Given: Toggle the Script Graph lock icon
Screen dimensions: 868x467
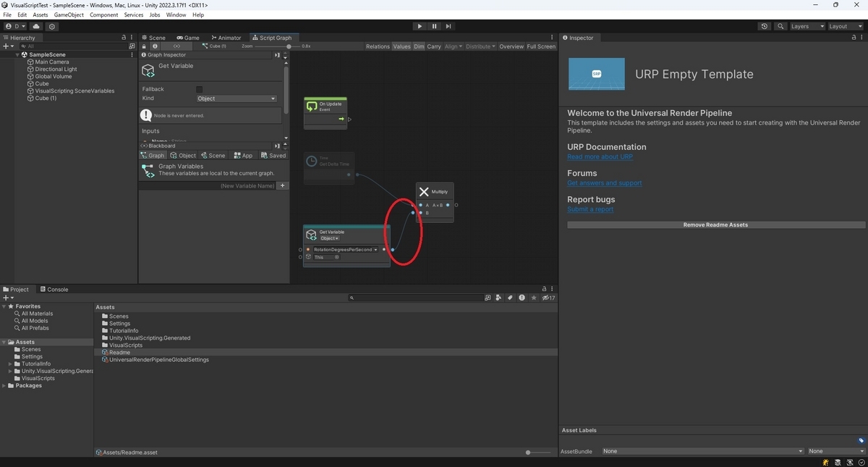Looking at the screenshot, I should click(144, 46).
